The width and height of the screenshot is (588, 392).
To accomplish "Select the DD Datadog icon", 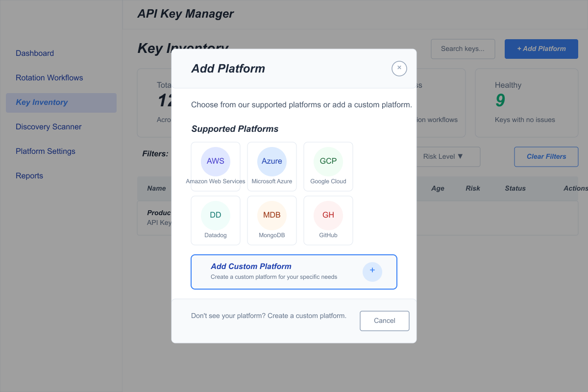I will click(216, 215).
